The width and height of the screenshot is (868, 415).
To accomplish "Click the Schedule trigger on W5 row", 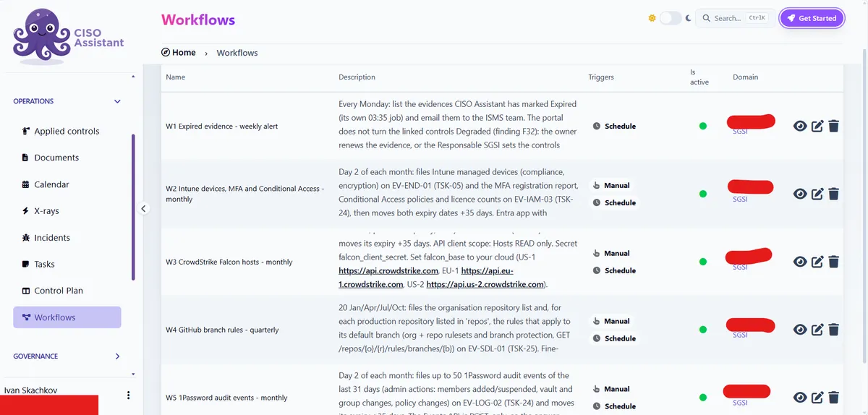I will click(x=614, y=406).
